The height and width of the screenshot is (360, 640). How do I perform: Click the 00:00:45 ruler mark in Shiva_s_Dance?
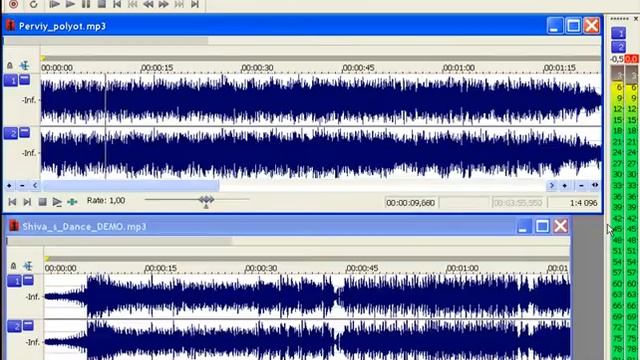tap(362, 269)
